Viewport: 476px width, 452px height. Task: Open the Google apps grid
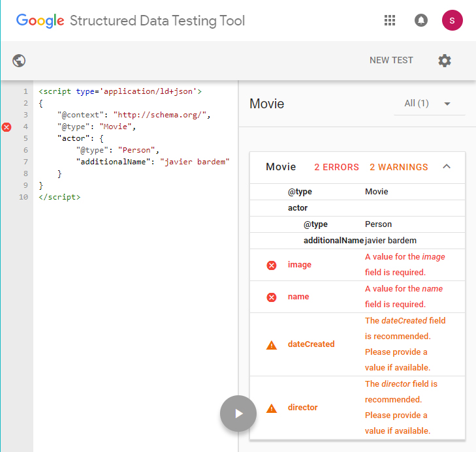390,20
